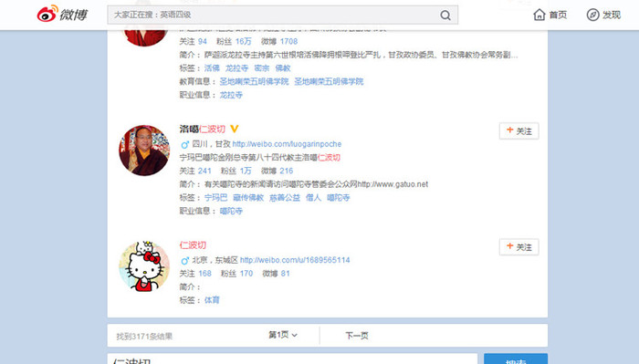Open the 龙拉寺 occupation link
This screenshot has height=364, width=639.
[231, 95]
